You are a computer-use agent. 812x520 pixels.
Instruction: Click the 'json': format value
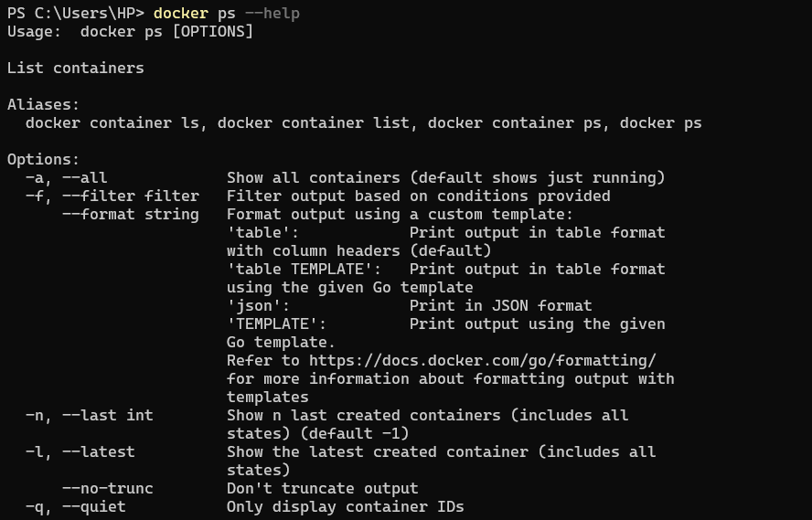tap(258, 305)
